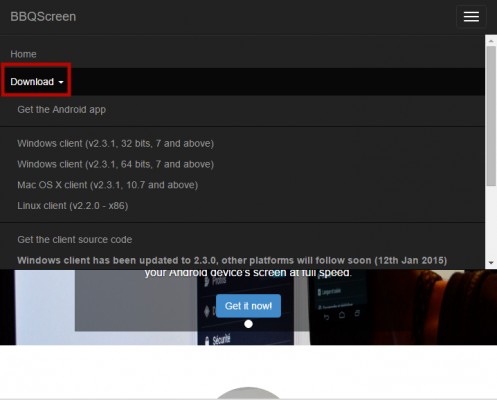Click the Android recents icon in phone image

(x=357, y=313)
